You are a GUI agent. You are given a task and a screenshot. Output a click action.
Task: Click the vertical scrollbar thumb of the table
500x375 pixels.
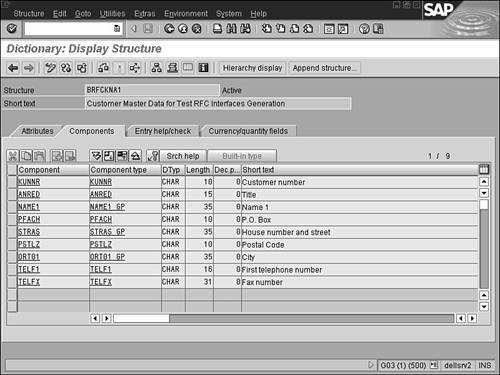pos(484,204)
